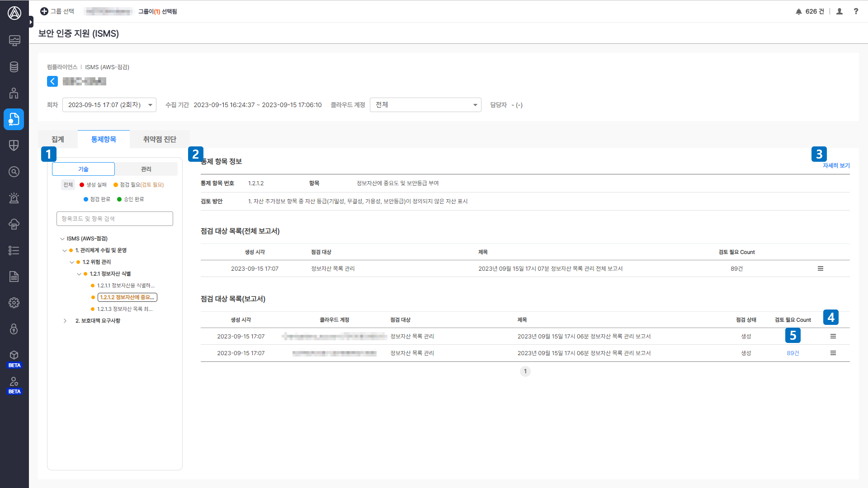
Task: Collapse the 1.2 위험 관리 node
Action: tap(72, 262)
